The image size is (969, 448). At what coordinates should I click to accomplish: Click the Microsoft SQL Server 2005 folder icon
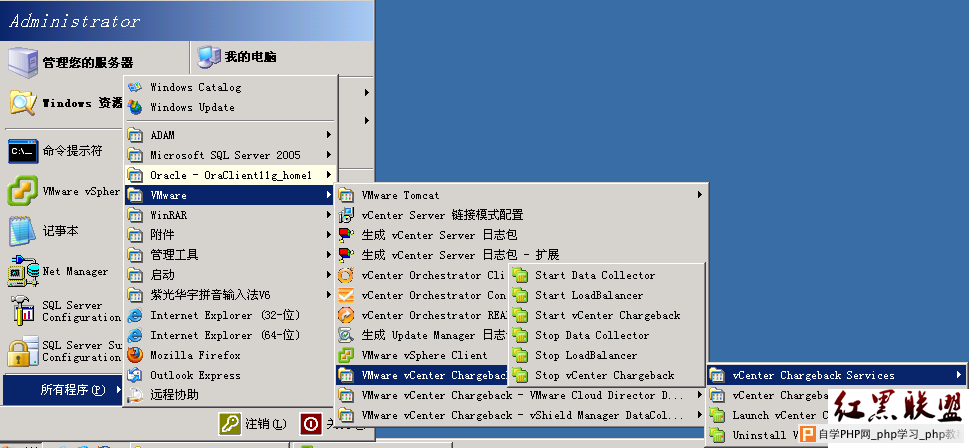tap(135, 155)
